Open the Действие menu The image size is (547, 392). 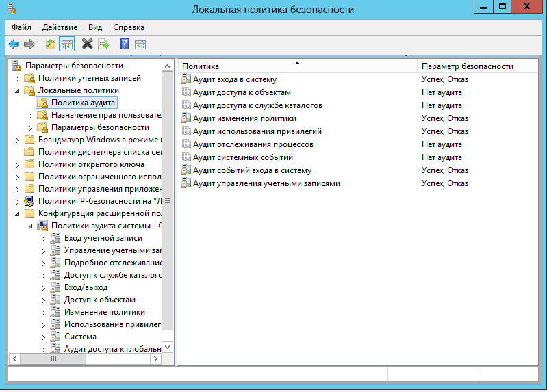click(60, 27)
